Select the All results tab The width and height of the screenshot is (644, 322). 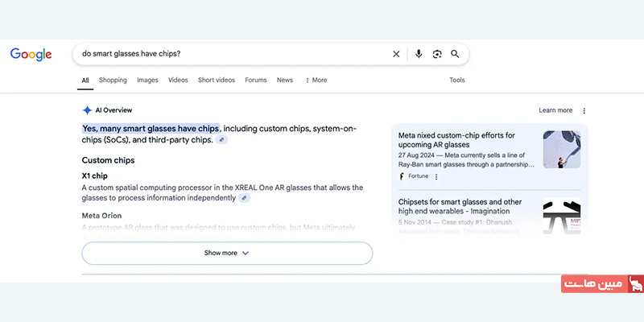pyautogui.click(x=85, y=80)
